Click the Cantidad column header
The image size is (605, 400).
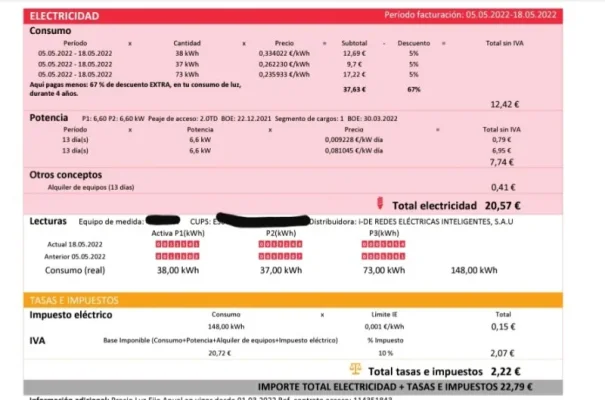(187, 43)
